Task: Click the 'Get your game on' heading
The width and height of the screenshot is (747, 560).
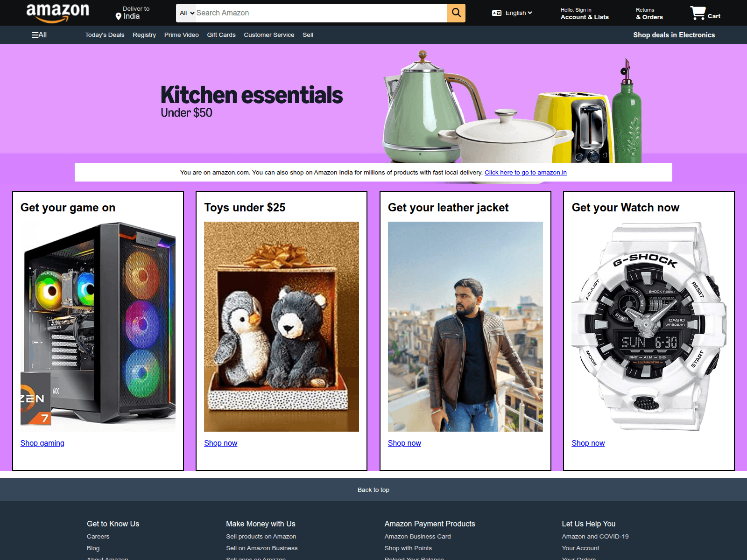Action: coord(68,208)
